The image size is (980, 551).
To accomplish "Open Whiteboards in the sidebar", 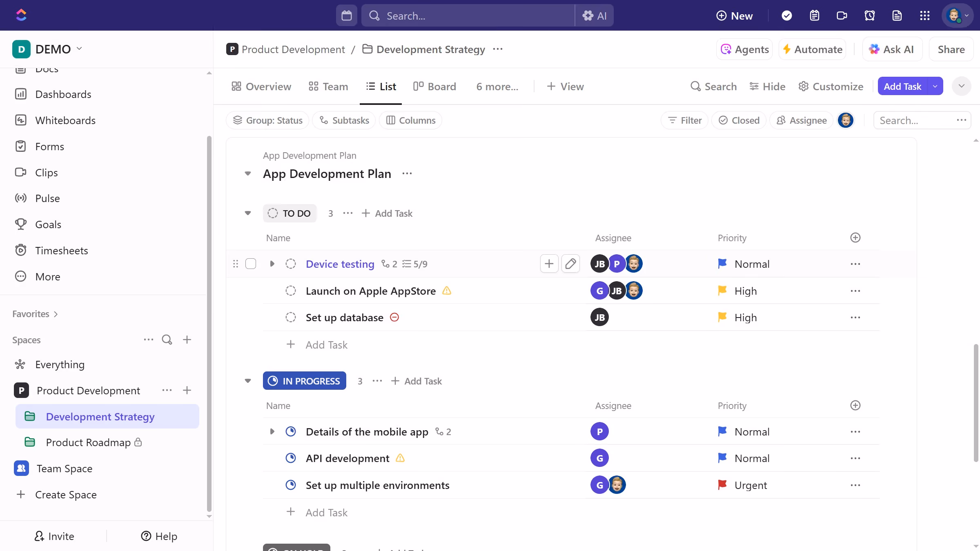I will pos(65,120).
